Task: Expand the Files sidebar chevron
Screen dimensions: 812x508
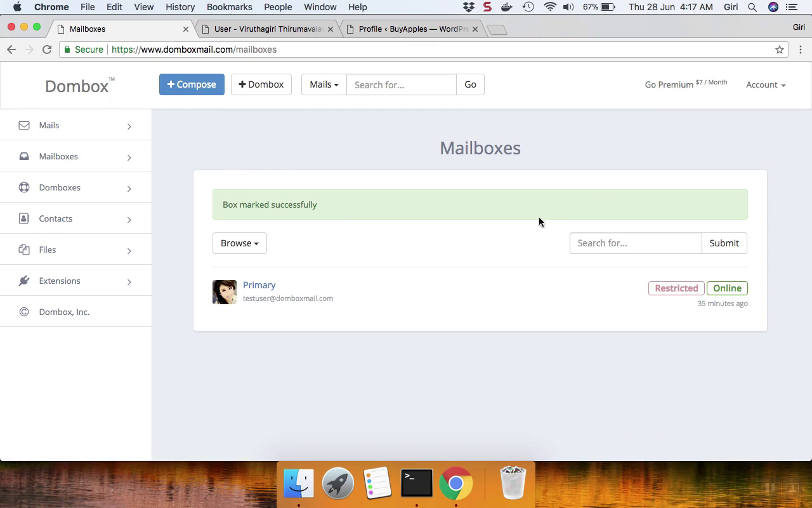Action: [x=129, y=251]
